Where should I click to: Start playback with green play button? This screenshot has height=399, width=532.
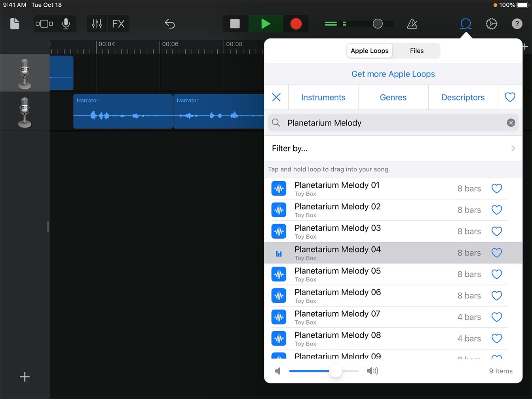(x=266, y=24)
